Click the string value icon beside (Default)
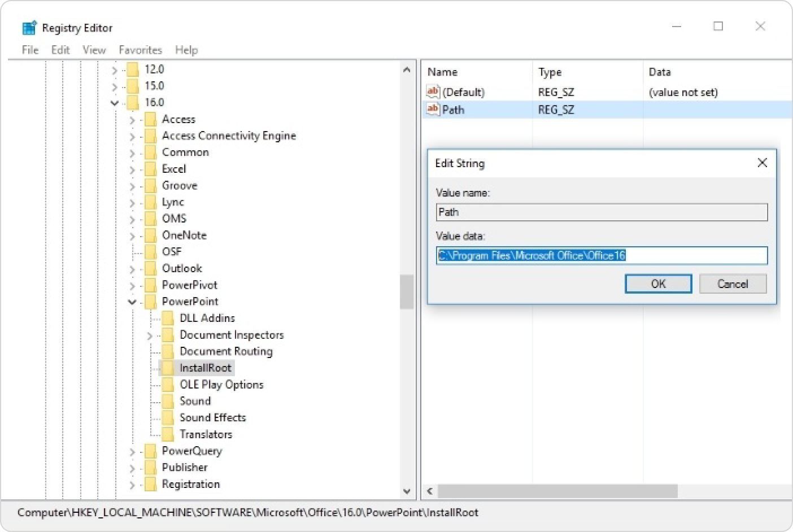Image resolution: width=793 pixels, height=532 pixels. 433,91
